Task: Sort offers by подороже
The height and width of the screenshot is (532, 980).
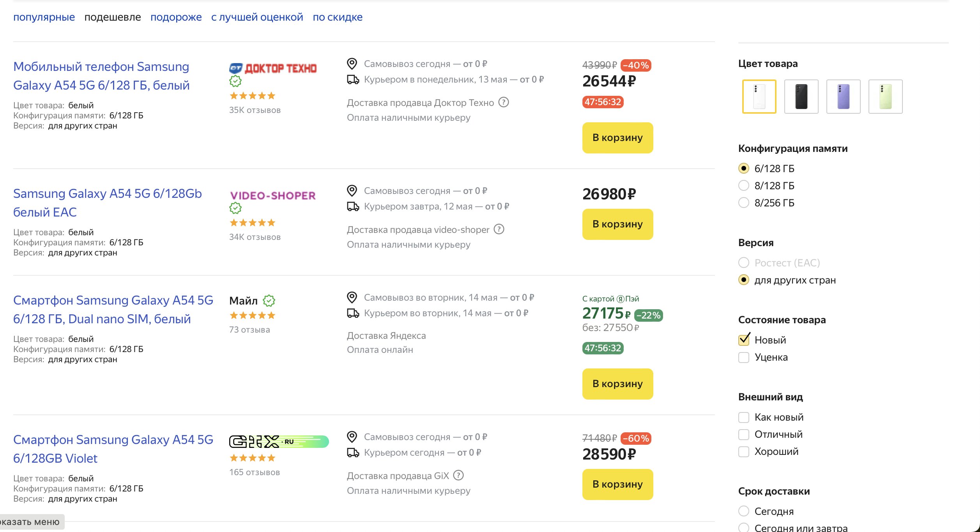Action: 176,17
